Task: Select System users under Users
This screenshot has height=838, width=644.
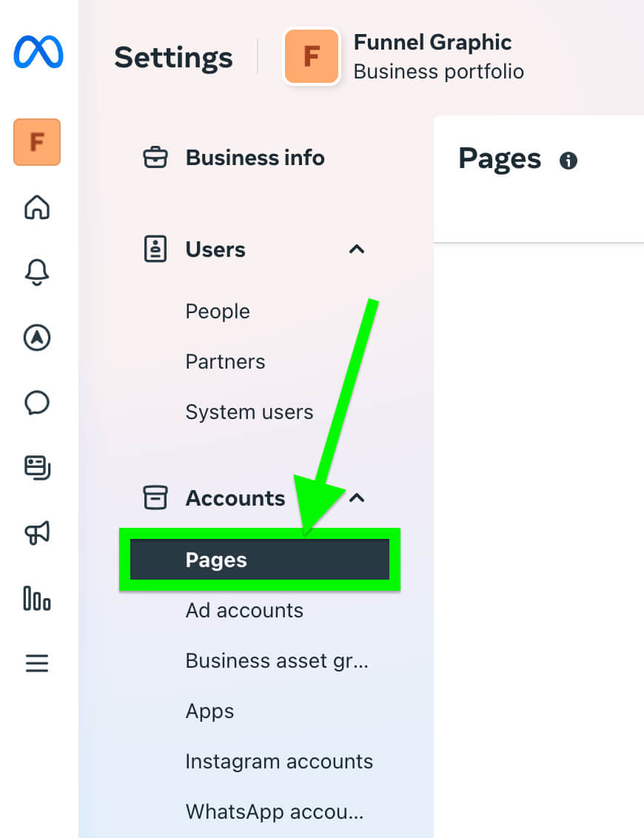Action: tap(249, 412)
